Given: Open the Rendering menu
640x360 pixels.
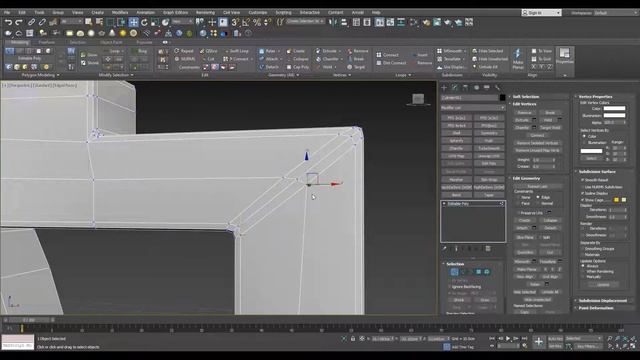Looking at the screenshot, I should [205, 13].
